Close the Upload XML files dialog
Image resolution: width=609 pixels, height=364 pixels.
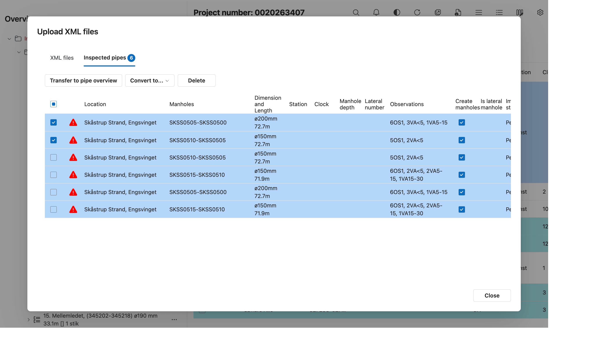coord(492,296)
